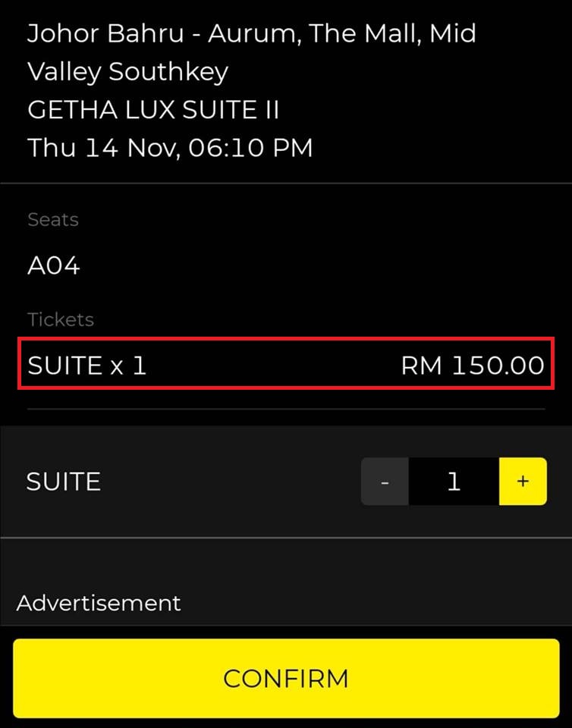The height and width of the screenshot is (728, 572).
Task: Click seat number A04
Action: coord(54,266)
